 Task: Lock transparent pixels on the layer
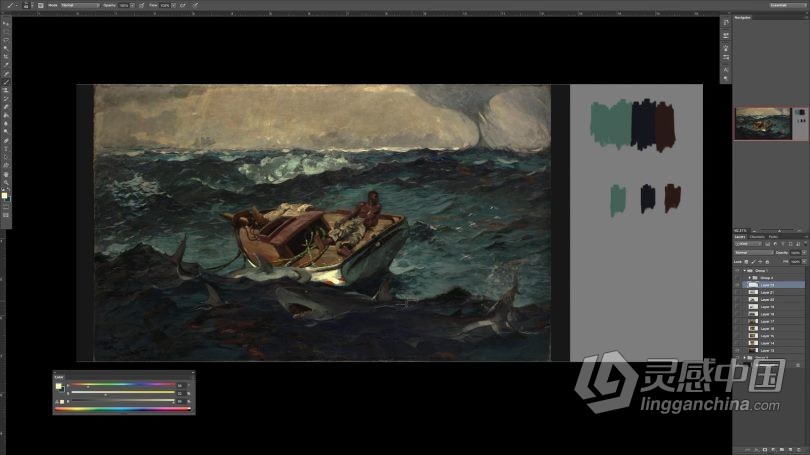click(x=746, y=262)
